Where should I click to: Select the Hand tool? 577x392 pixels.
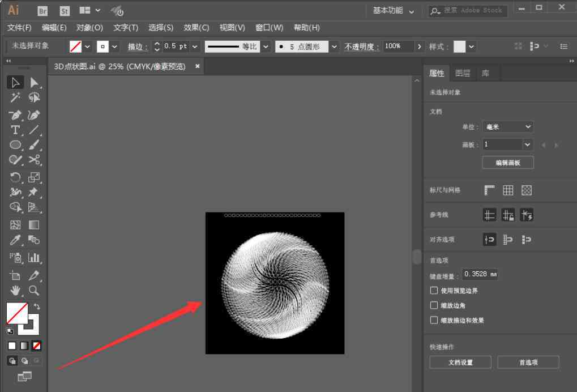[15, 291]
